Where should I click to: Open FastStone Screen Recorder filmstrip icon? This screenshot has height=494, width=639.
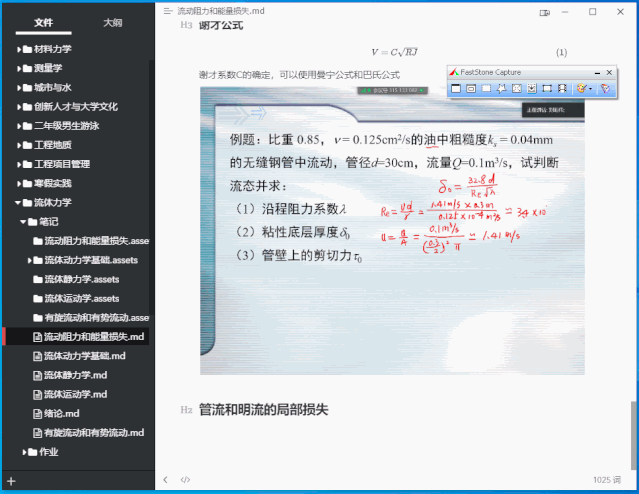tap(562, 88)
